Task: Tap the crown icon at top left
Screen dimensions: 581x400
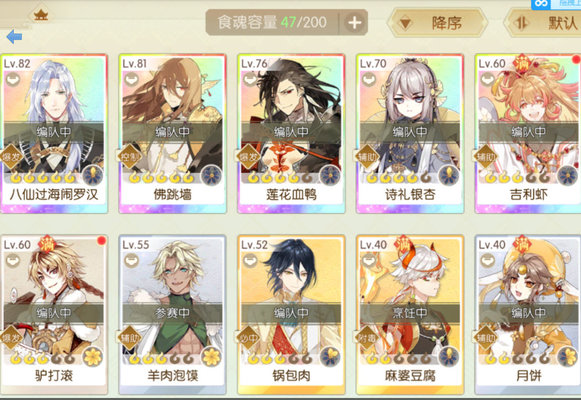Action: 41,16
